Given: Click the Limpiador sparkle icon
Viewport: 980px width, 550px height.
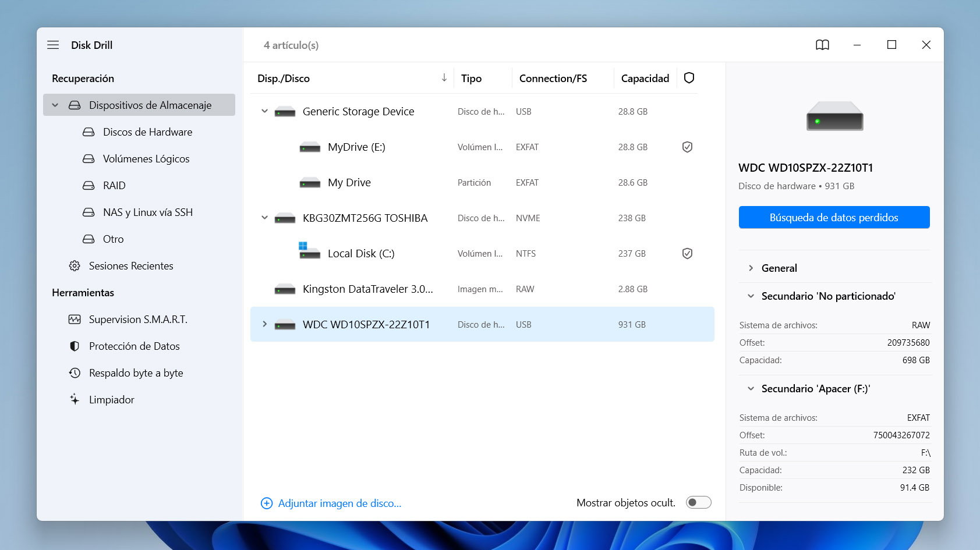Looking at the screenshot, I should [75, 400].
